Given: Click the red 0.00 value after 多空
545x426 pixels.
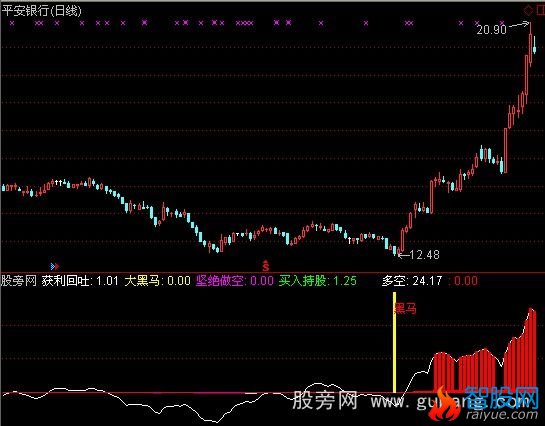Looking at the screenshot, I should pyautogui.click(x=466, y=281).
